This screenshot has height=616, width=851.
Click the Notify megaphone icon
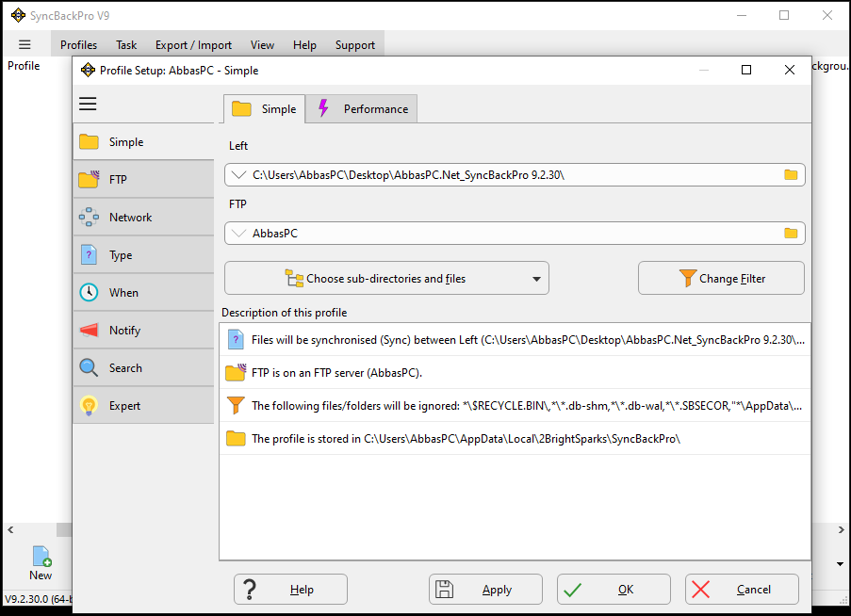pos(89,331)
